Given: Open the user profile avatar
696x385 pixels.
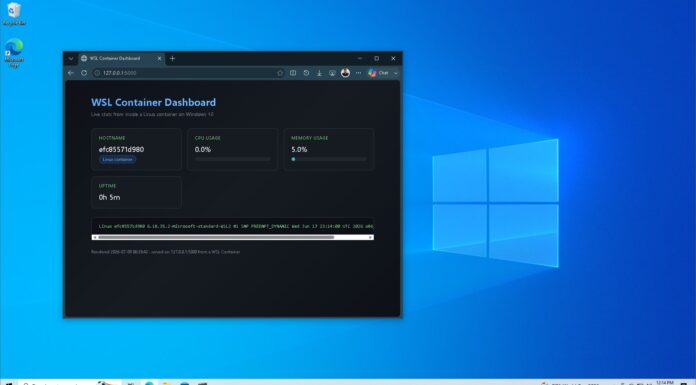Looking at the screenshot, I should tap(345, 73).
